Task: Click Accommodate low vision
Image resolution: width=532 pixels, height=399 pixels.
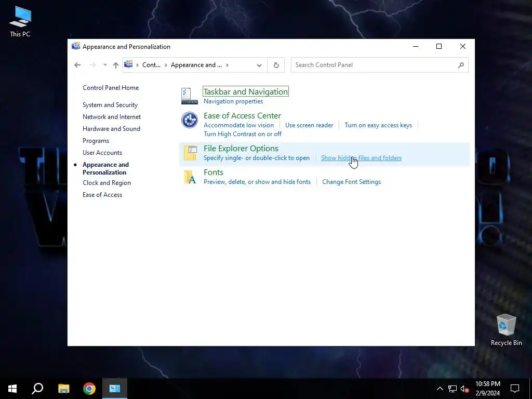Action: pos(238,125)
